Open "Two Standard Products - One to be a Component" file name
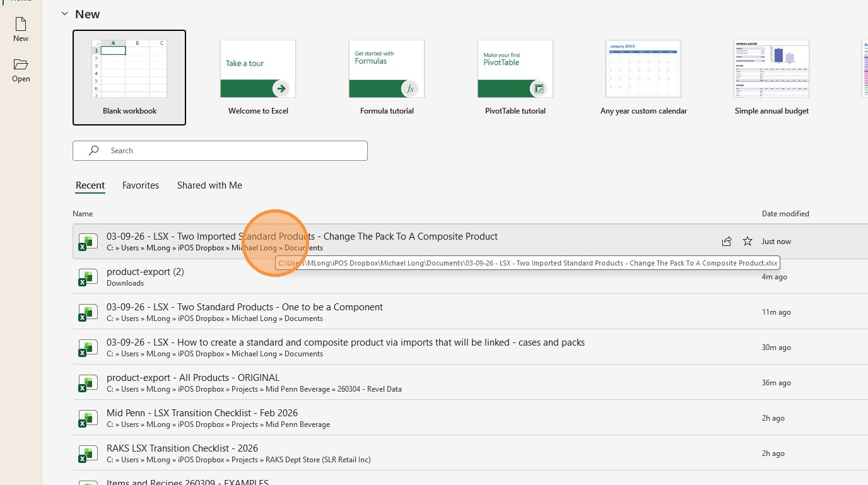Image resolution: width=868 pixels, height=485 pixels. click(x=245, y=307)
